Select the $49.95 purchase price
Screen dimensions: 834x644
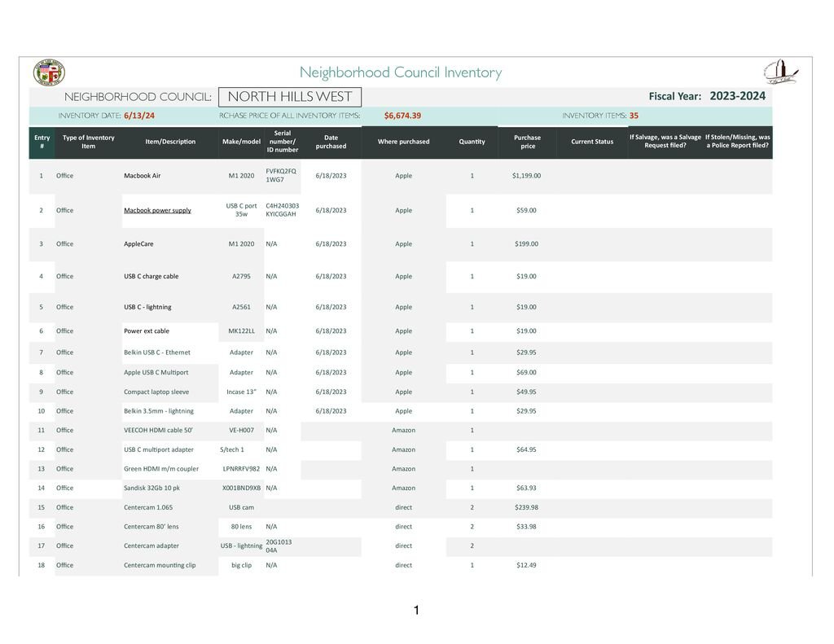(x=526, y=392)
